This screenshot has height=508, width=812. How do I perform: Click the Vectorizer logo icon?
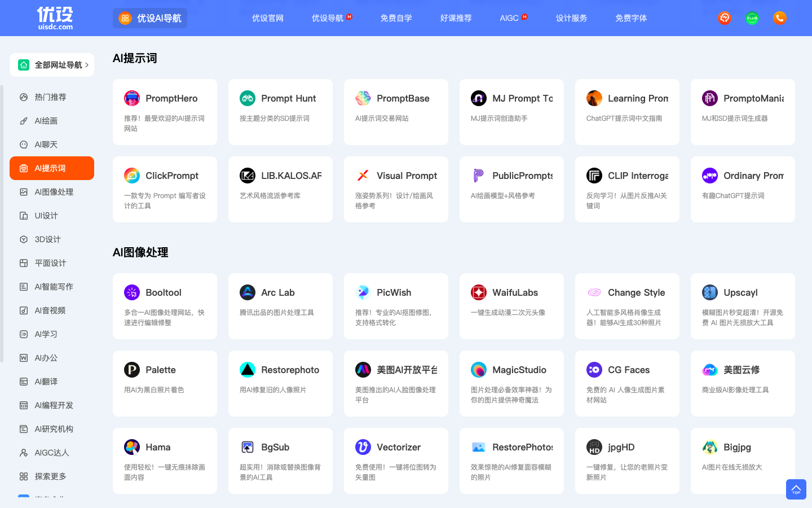[x=363, y=447]
